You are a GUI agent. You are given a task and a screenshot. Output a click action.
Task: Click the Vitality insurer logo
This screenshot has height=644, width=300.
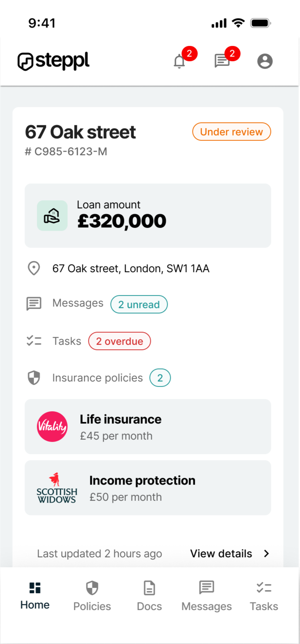tap(52, 427)
